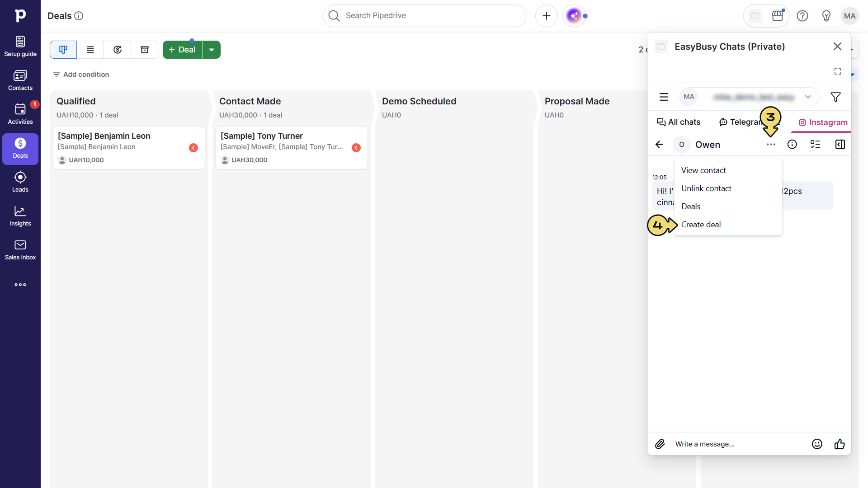868x488 pixels.
Task: Click Add condition filter
Action: 81,75
